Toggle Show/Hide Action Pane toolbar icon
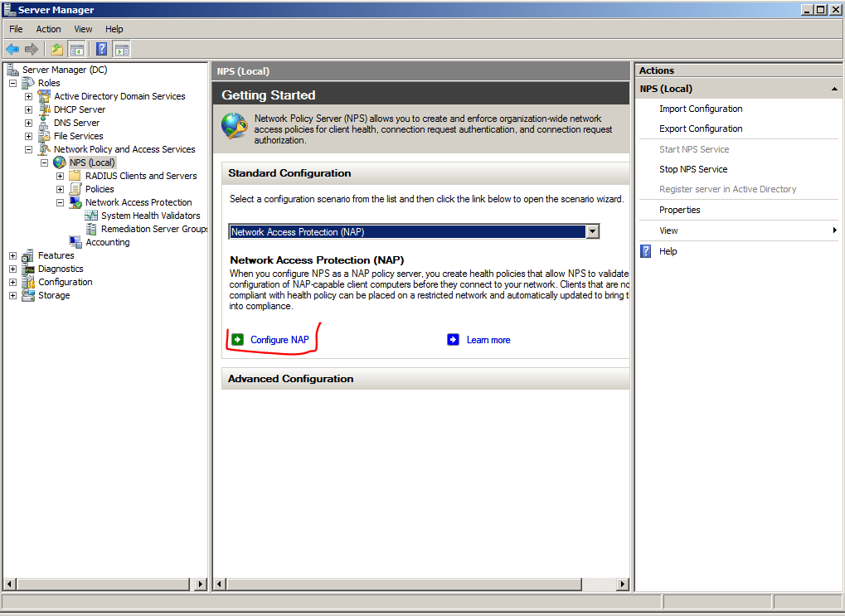This screenshot has height=616, width=845. click(x=122, y=50)
